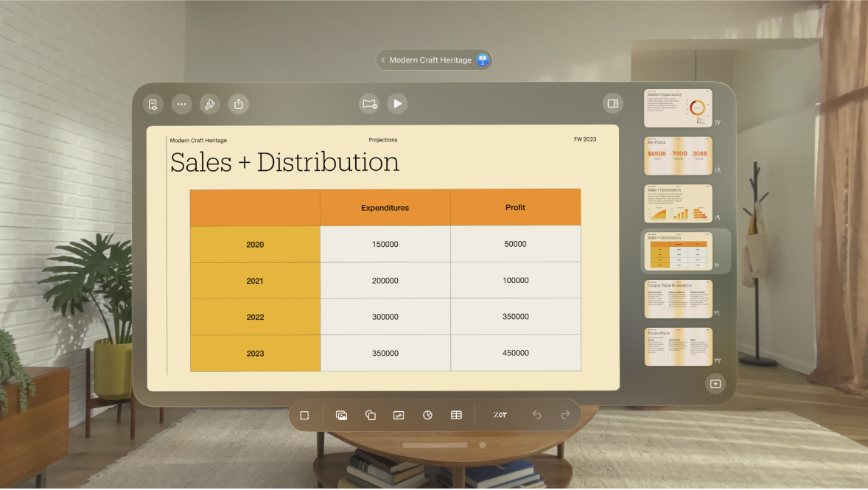Select the Expenditures header cell
Viewport: 868px width, 490px height.
point(385,208)
